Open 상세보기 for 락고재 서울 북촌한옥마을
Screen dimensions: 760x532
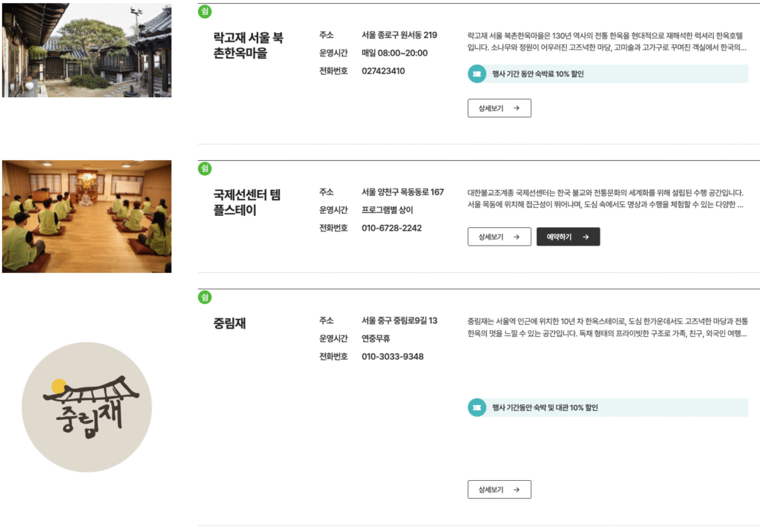(499, 108)
